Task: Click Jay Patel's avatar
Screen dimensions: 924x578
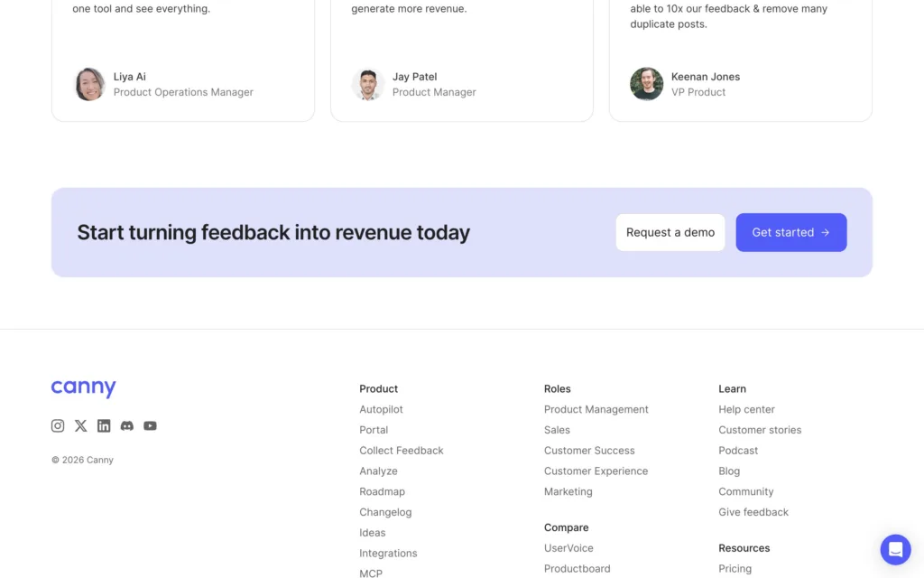Action: pyautogui.click(x=368, y=84)
